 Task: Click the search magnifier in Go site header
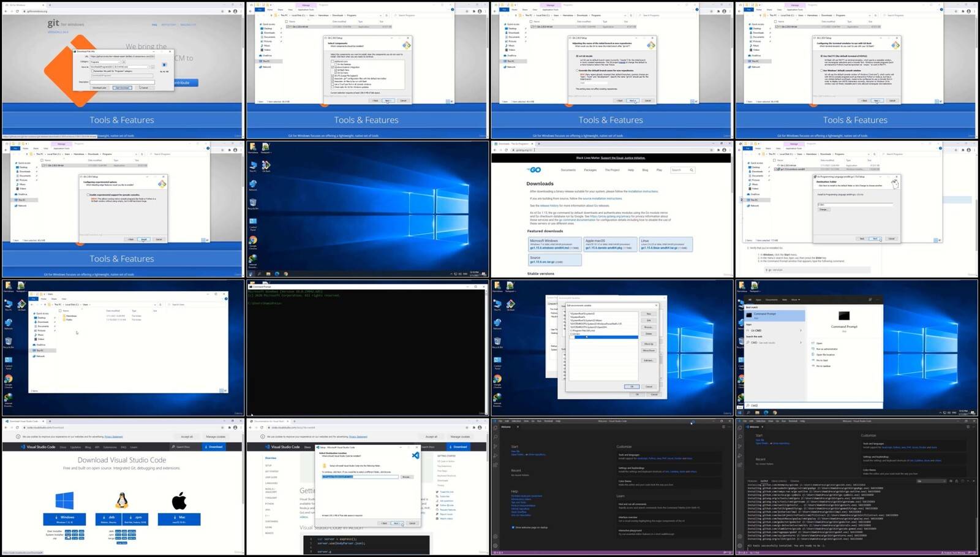pyautogui.click(x=692, y=170)
